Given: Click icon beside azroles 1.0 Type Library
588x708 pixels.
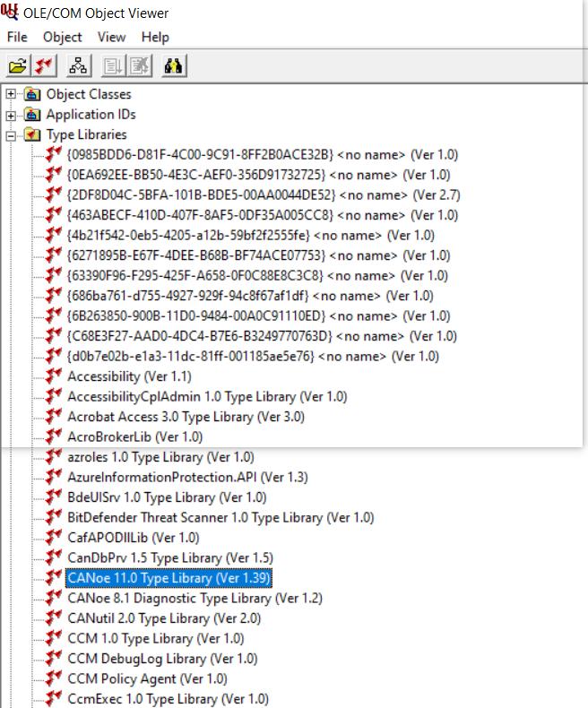Looking at the screenshot, I should 54,456.
